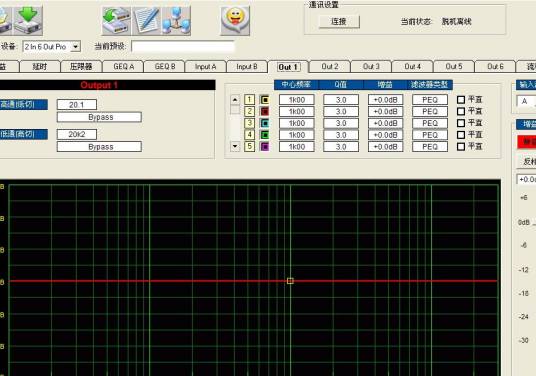
Task: Click the yellow color icon for EQ band 1
Action: click(264, 100)
